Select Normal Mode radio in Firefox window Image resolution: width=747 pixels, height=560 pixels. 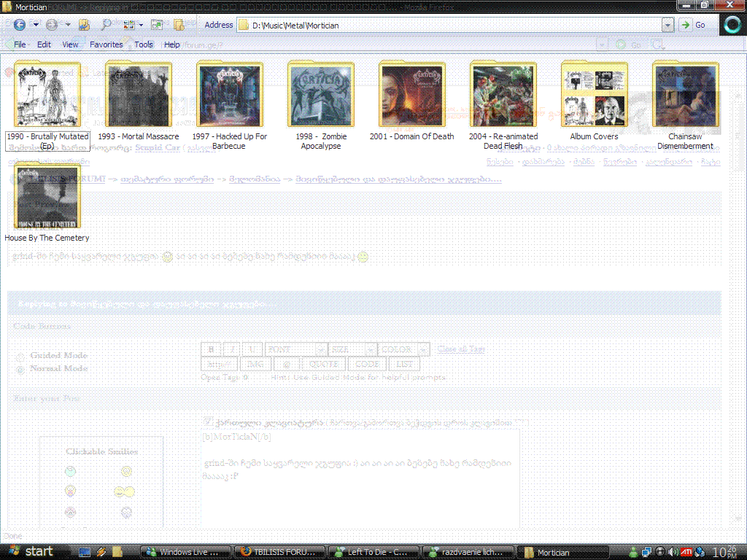click(20, 369)
